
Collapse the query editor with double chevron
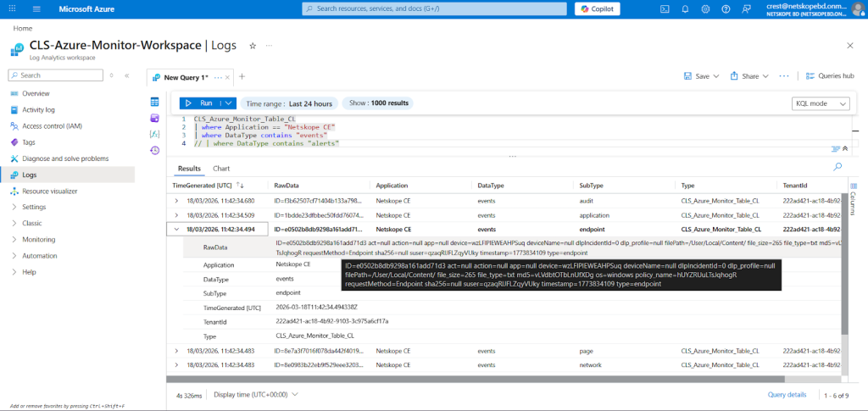tap(845, 149)
